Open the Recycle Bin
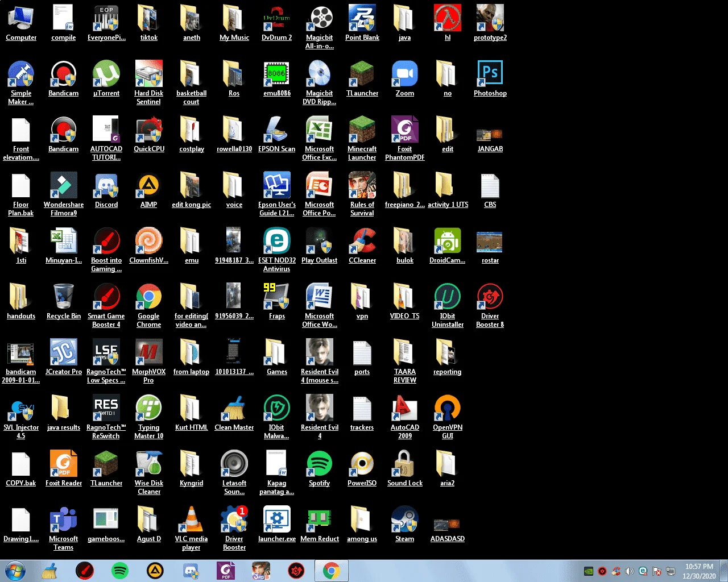Viewport: 728px width, 582px height. 64,301
